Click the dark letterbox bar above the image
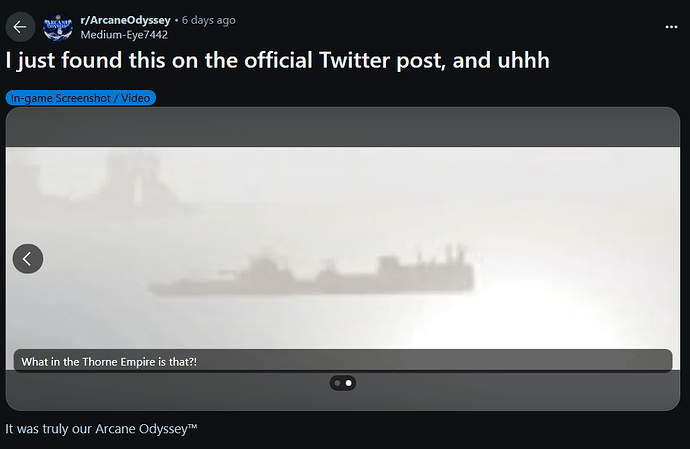 [x=343, y=127]
